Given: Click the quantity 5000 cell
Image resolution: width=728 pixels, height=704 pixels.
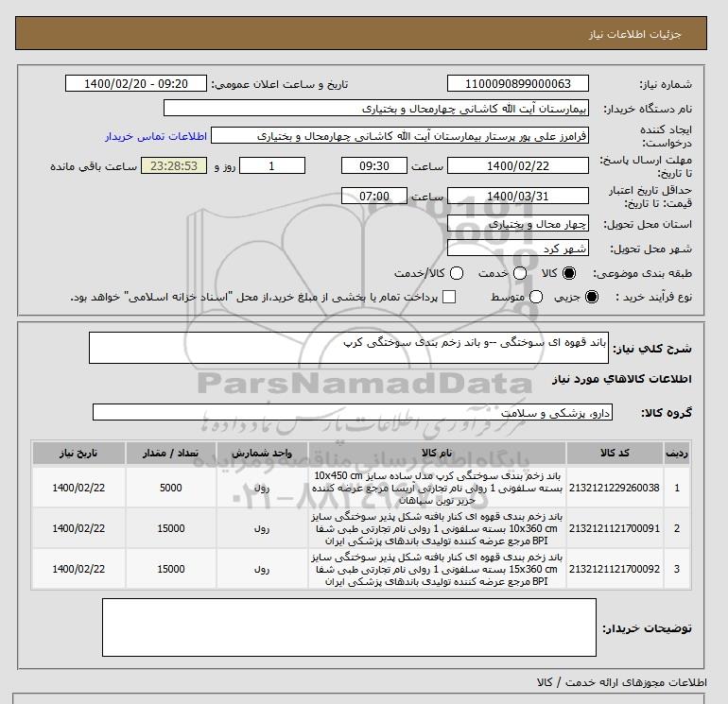Looking at the screenshot, I should point(171,488).
